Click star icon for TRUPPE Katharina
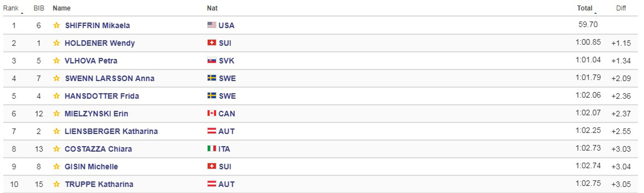This screenshot has width=644, height=193. [x=56, y=184]
